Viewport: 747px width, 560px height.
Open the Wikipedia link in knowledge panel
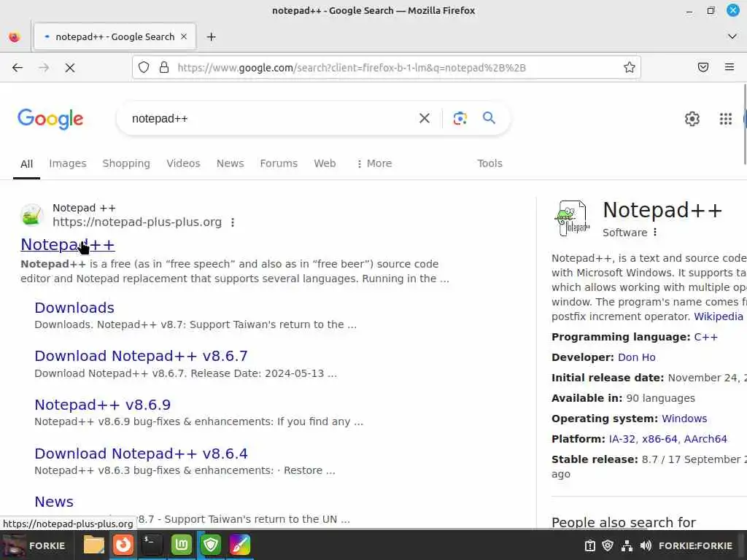click(x=719, y=316)
